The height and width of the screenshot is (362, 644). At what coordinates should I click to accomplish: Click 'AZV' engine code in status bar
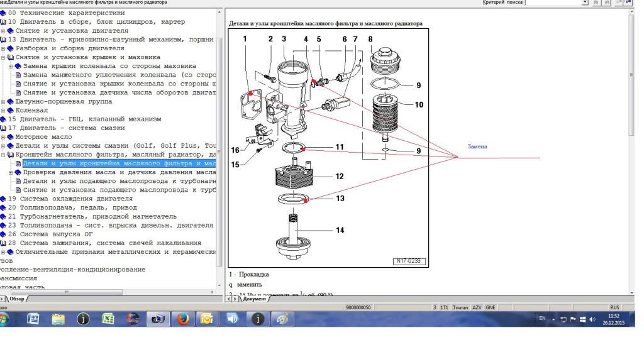click(477, 307)
